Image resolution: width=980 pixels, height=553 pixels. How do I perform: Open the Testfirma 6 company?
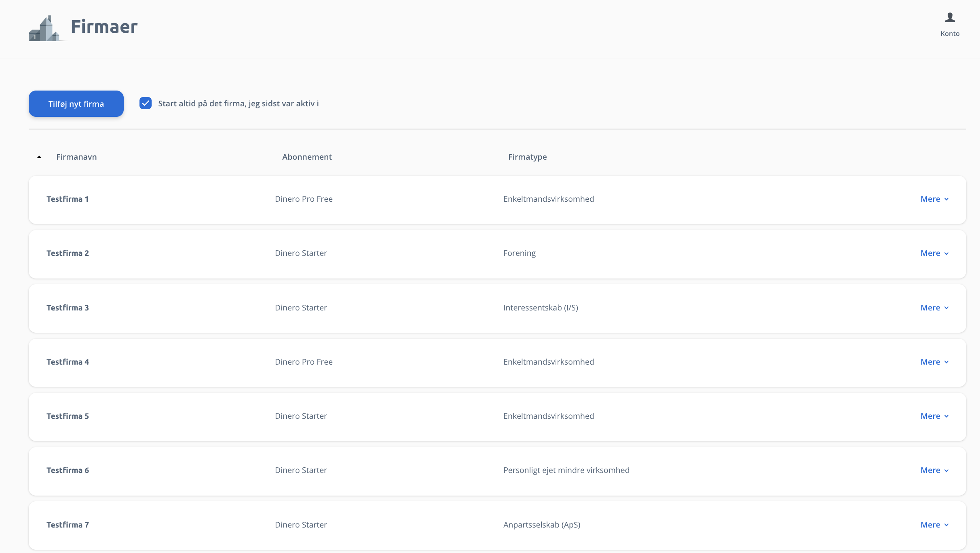pos(68,470)
